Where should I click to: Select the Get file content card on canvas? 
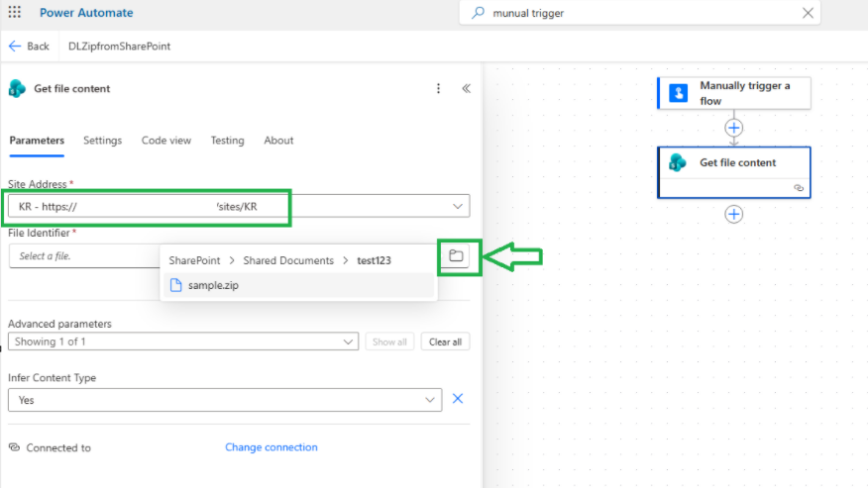point(734,172)
